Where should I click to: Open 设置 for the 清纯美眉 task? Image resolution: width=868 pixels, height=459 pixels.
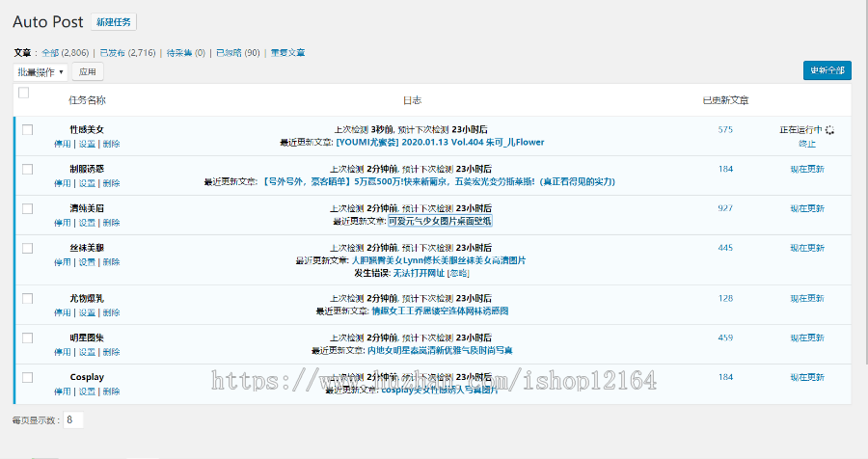tap(87, 223)
